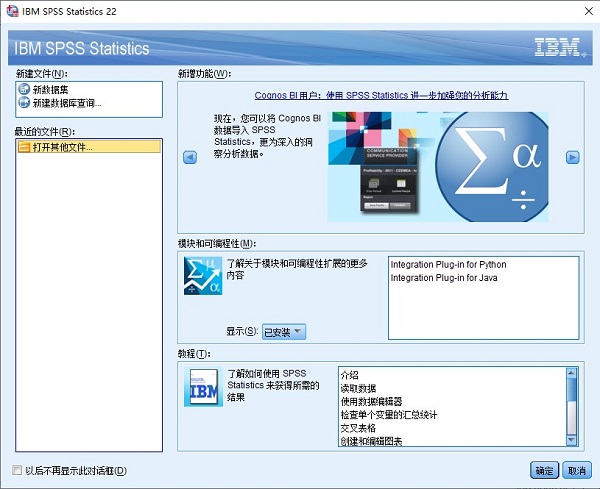Click the right arrow in 新增功能 panel
The image size is (600, 489).
(x=573, y=156)
